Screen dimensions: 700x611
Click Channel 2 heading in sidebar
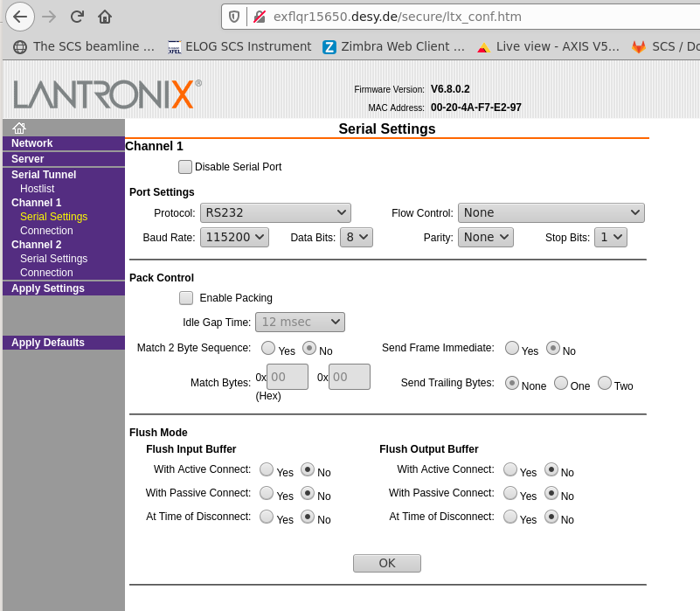point(36,245)
